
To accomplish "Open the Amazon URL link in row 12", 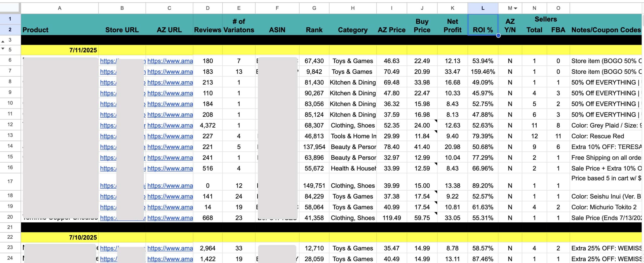I will (170, 125).
